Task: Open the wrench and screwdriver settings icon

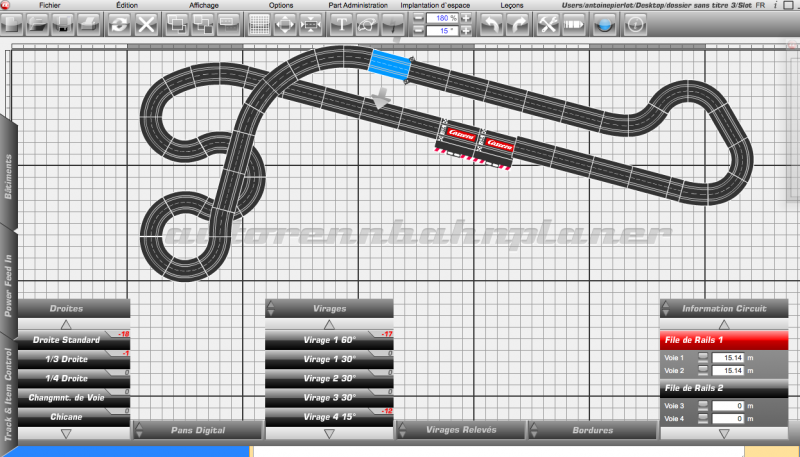Action: click(x=548, y=24)
